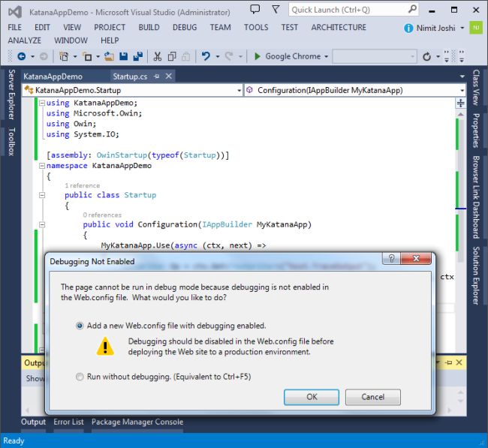
Task: Close the Output panel
Action: pyautogui.click(x=459, y=362)
